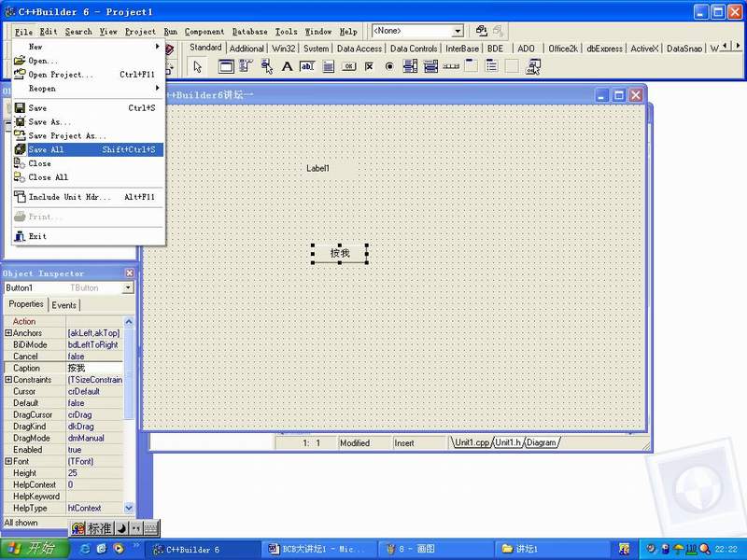Select the ListBox component icon
Viewport: 747px width, 560px height.
tap(410, 66)
